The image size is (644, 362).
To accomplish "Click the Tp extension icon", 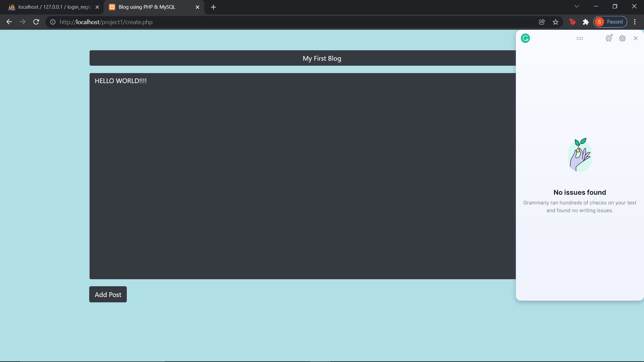I will tap(572, 22).
